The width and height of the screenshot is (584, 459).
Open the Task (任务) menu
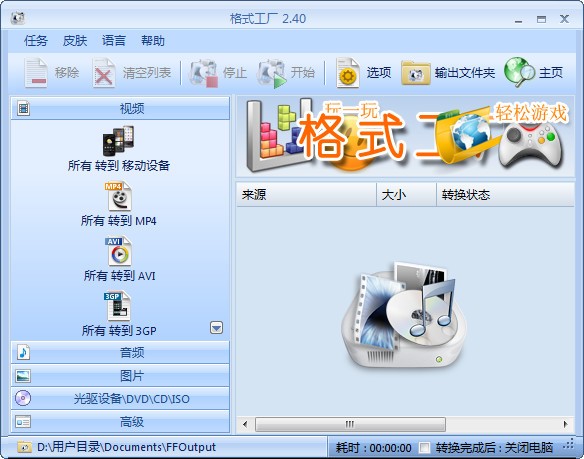[36, 40]
